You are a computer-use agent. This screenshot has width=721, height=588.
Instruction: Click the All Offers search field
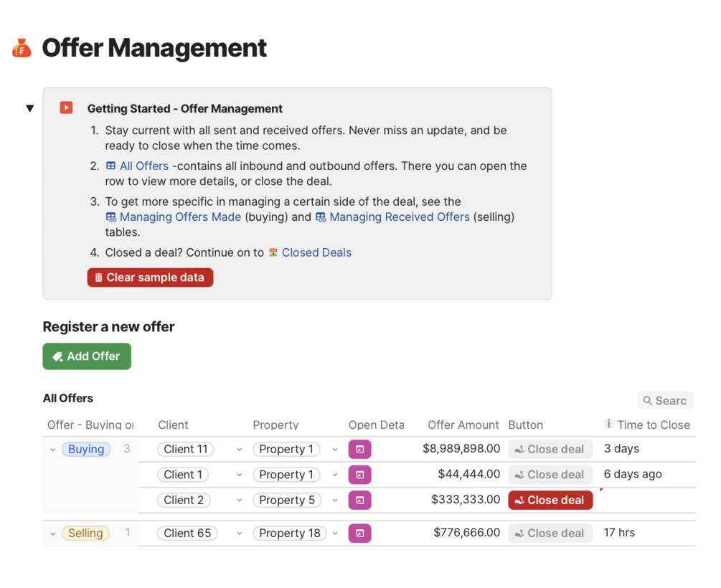(x=666, y=401)
